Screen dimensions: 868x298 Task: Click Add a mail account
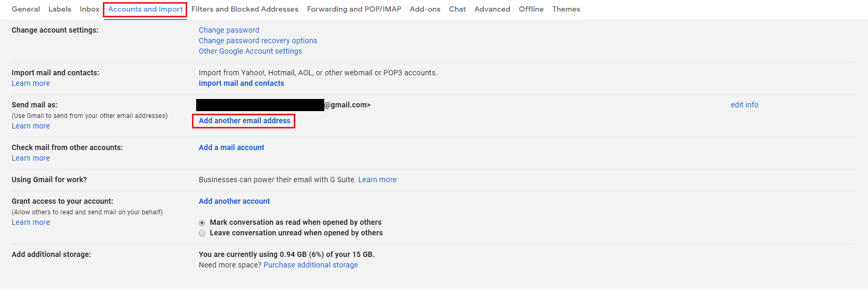click(x=232, y=147)
